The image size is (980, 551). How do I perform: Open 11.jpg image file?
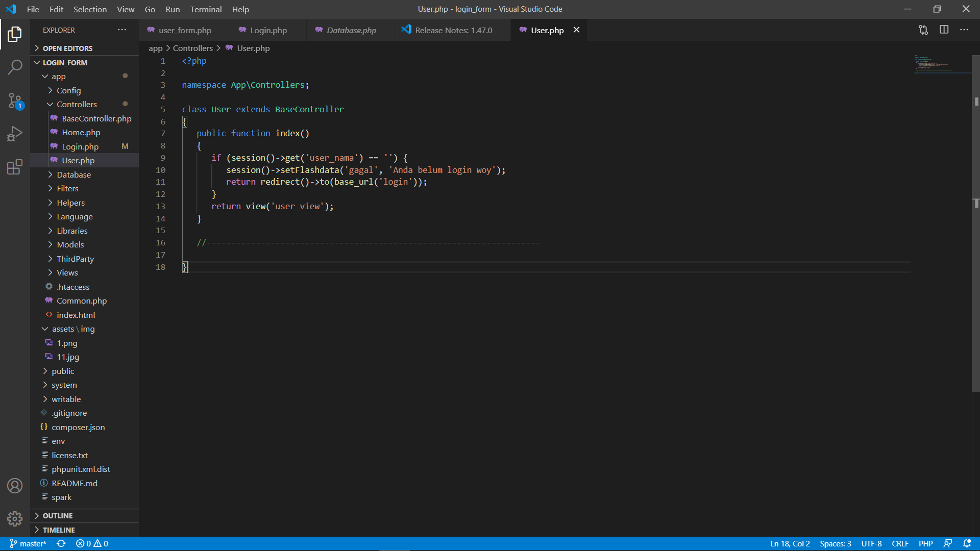coord(84,357)
